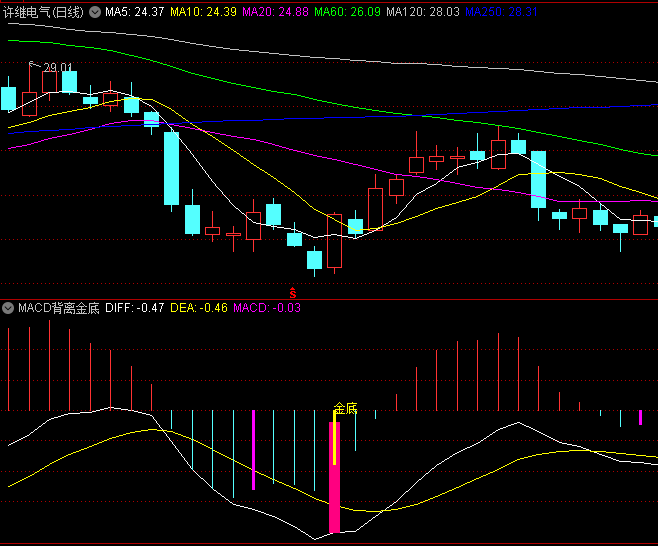Click the magenta MACD bar at far right

640,418
